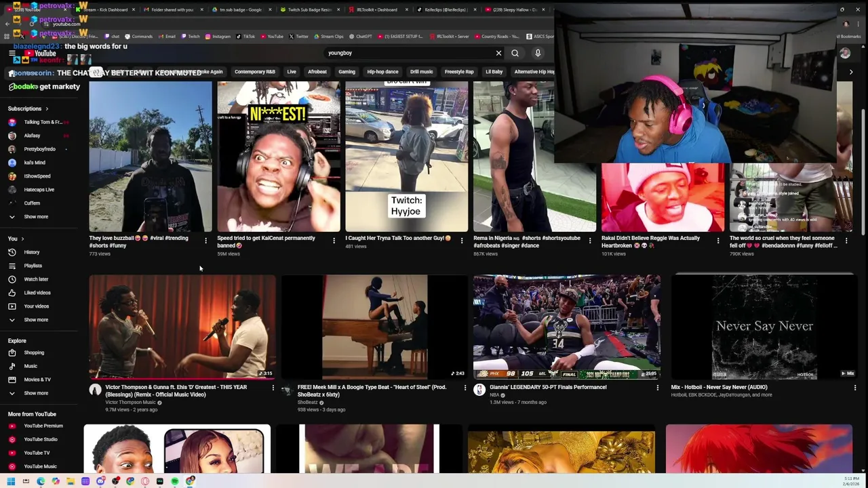
Task: Select the Live filter chip
Action: pyautogui.click(x=292, y=72)
